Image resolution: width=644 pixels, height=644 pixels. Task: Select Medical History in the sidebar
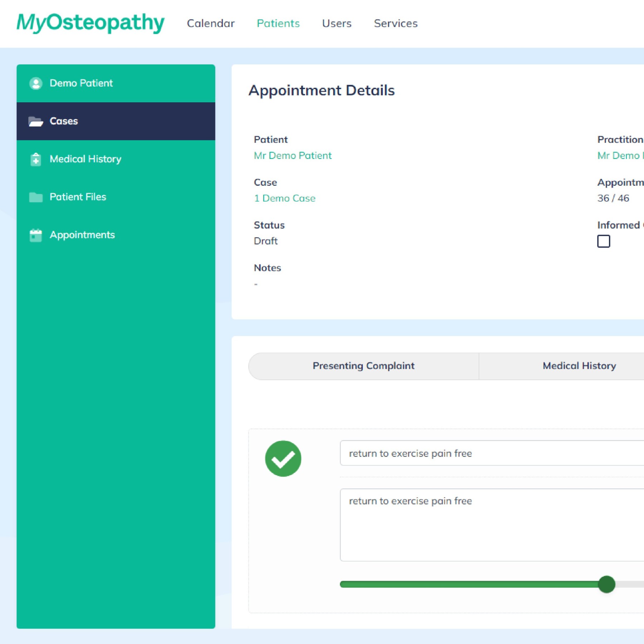116,159
